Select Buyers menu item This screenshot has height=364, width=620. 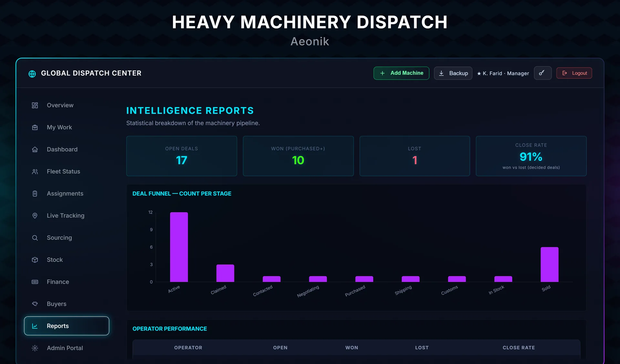[x=67, y=304]
